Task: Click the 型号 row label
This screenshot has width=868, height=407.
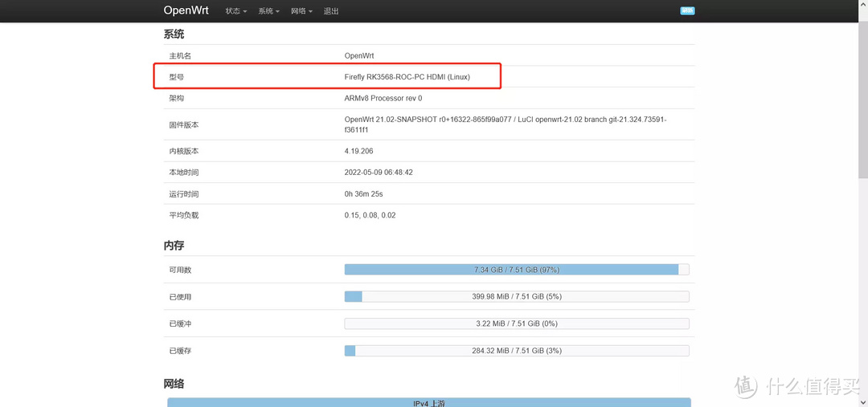Action: pyautogui.click(x=176, y=77)
